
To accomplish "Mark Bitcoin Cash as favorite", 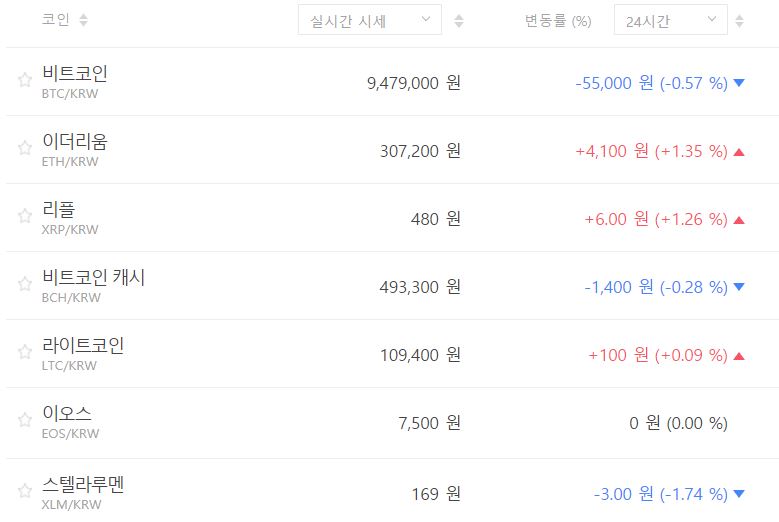I will click(x=25, y=285).
